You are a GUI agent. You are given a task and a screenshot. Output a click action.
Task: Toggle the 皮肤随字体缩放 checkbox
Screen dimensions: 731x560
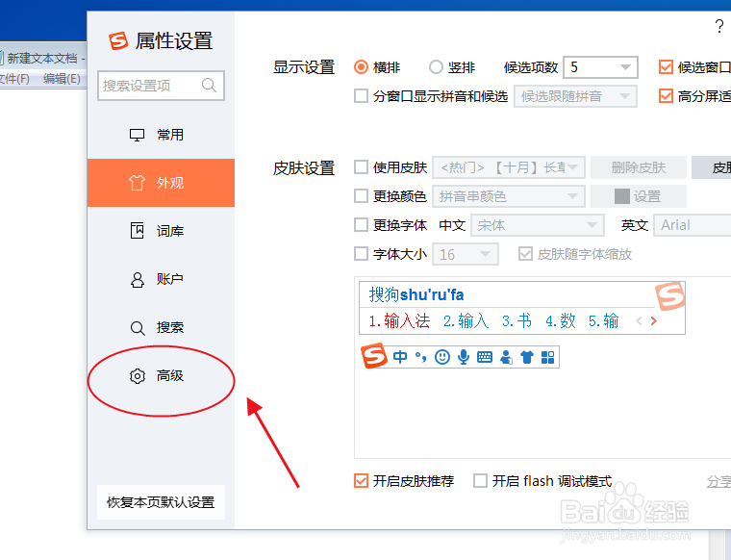click(525, 254)
